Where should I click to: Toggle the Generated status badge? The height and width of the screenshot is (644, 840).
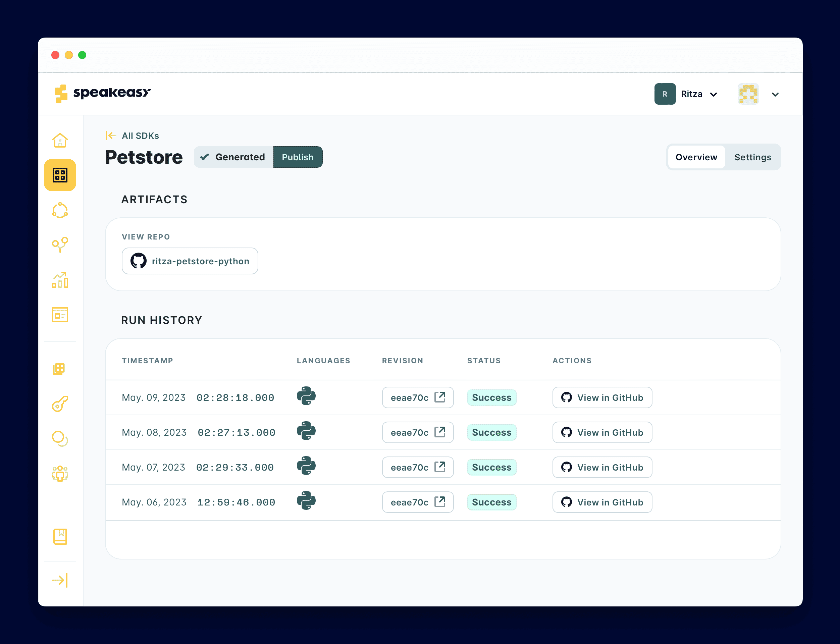click(233, 157)
